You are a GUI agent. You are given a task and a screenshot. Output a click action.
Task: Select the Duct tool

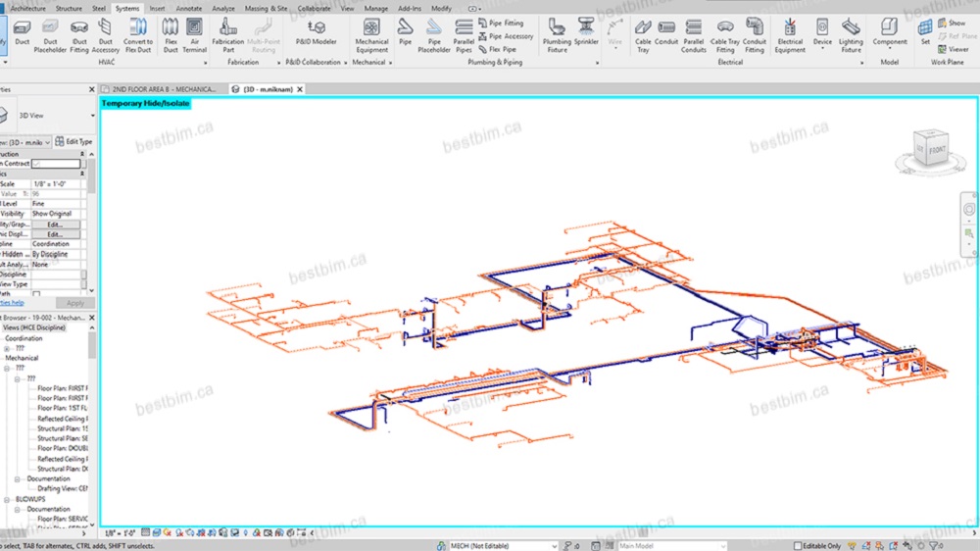tap(22, 32)
